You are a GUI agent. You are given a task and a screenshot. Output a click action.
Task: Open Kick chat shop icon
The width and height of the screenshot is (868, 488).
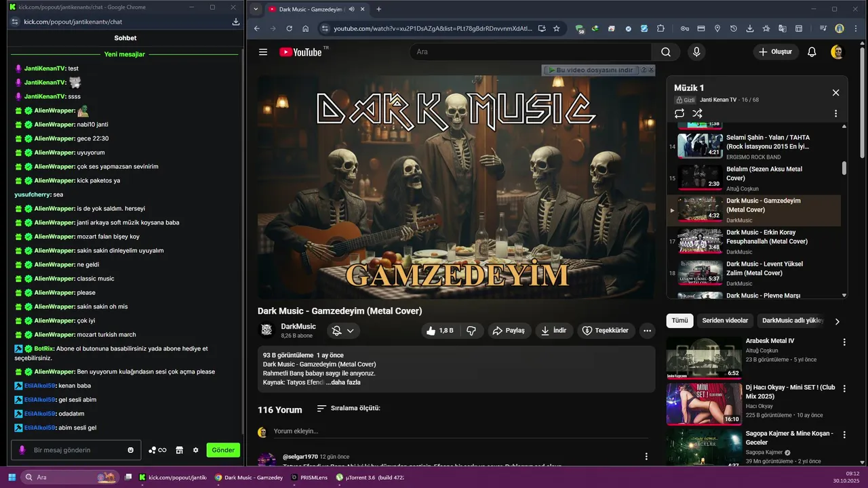180,450
